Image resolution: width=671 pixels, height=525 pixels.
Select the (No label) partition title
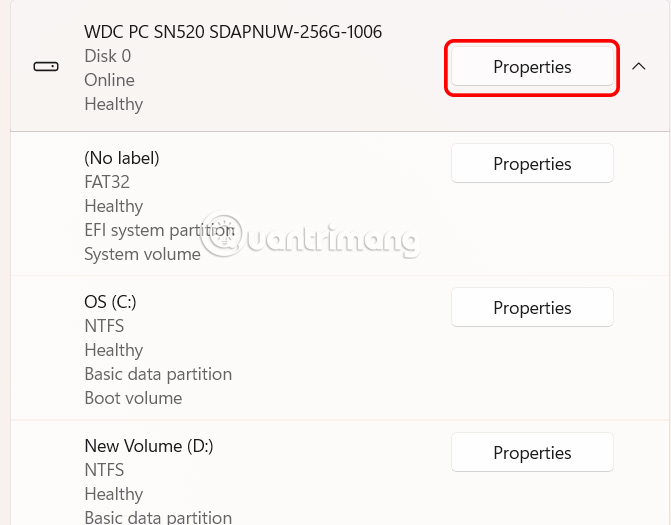[122, 158]
